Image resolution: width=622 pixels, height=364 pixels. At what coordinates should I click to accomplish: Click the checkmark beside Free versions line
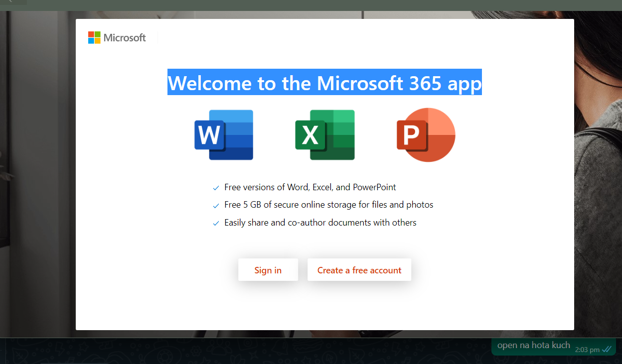click(216, 188)
